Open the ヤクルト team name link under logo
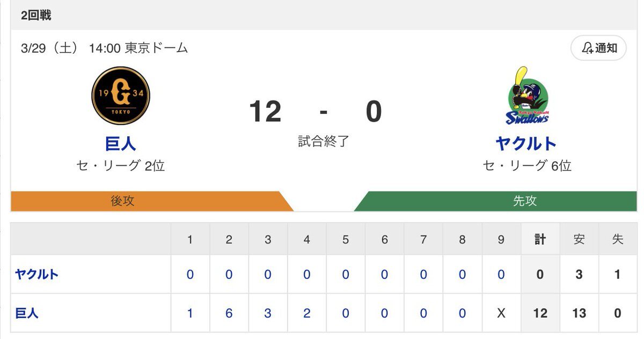The image size is (644, 339). [526, 143]
